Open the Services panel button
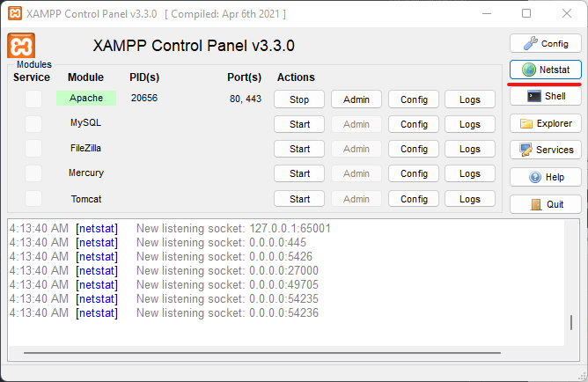The image size is (588, 382). pos(546,151)
